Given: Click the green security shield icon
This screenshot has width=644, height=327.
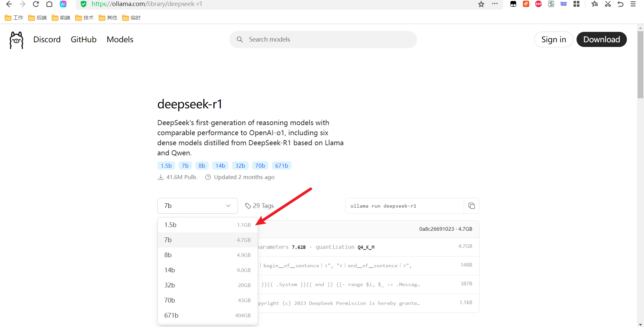Looking at the screenshot, I should [84, 4].
